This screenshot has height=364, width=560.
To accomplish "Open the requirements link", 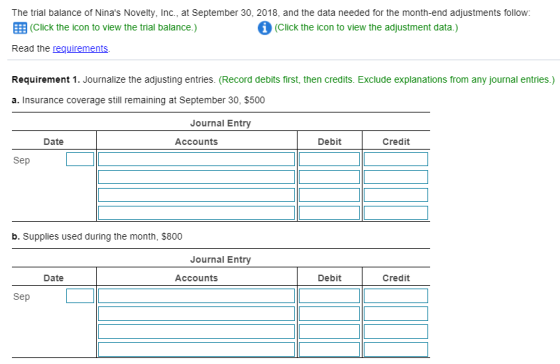I will 80,49.
